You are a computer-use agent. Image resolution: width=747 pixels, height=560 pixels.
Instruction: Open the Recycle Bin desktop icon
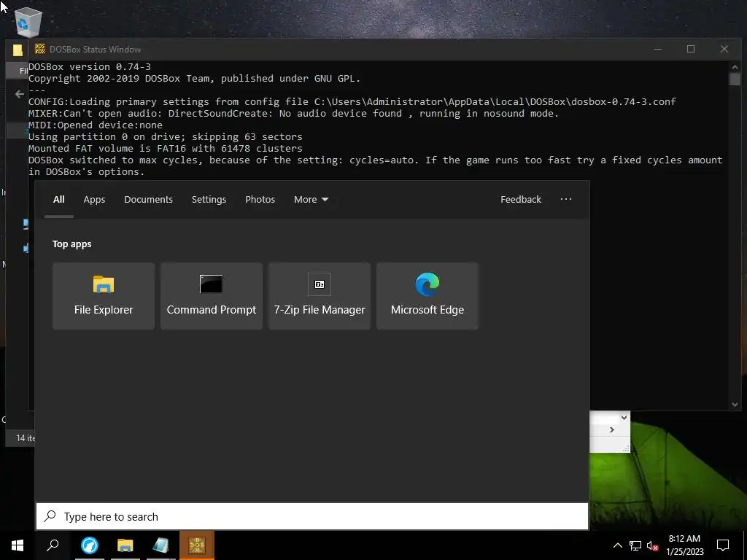(x=28, y=23)
